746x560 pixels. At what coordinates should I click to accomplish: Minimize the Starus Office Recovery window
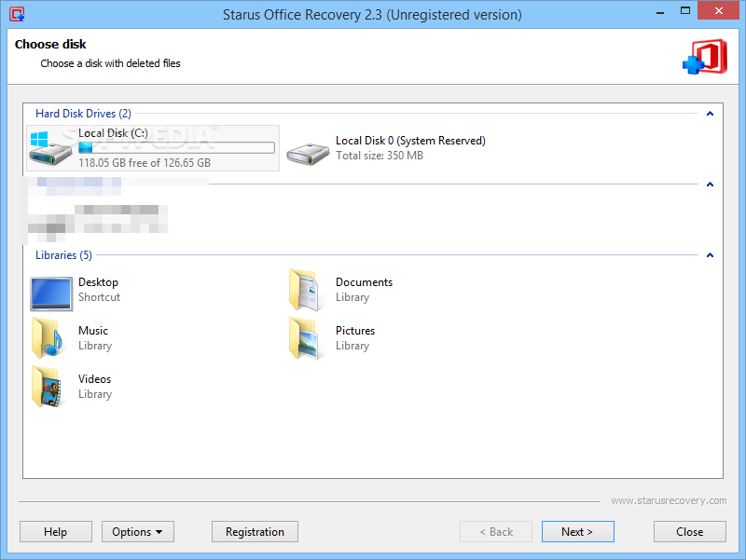tap(660, 11)
